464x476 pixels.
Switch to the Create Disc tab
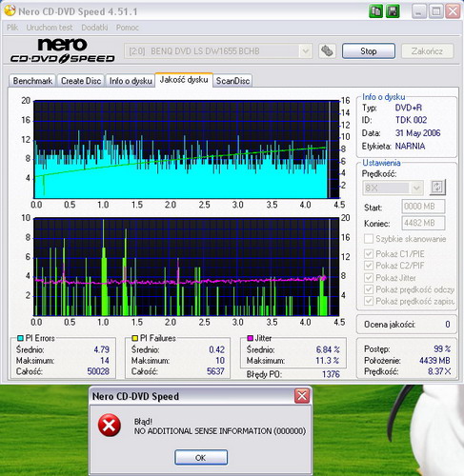[81, 81]
